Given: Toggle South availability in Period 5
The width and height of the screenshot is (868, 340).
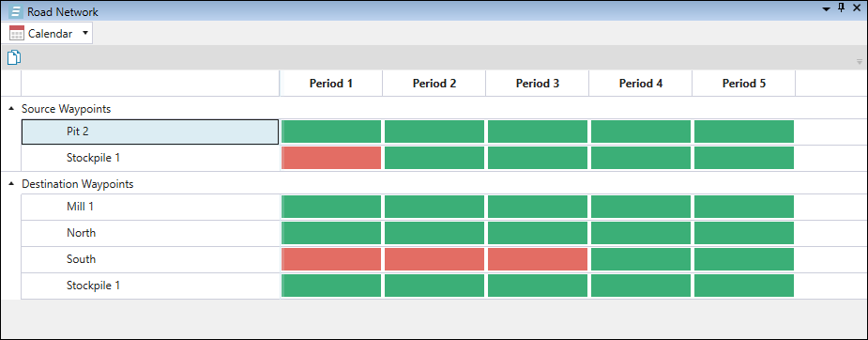Looking at the screenshot, I should [x=744, y=259].
